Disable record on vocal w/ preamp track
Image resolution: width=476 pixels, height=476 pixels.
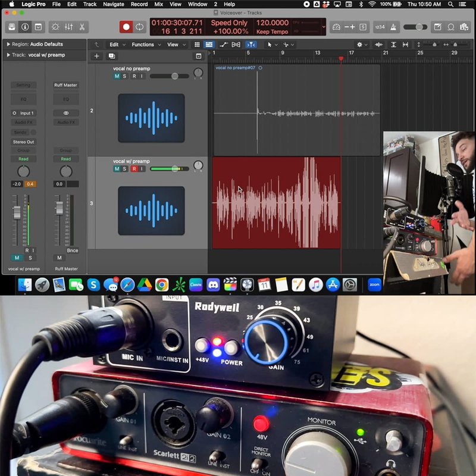pos(134,169)
